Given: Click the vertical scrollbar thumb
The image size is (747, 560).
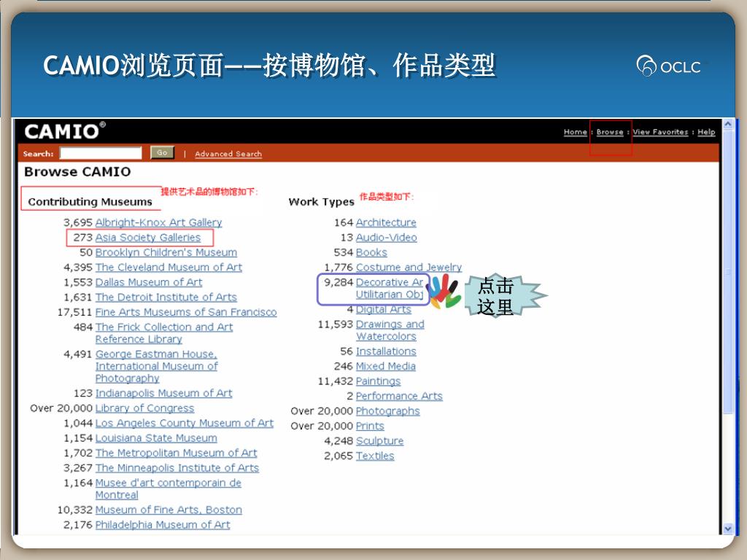Looking at the screenshot, I should pos(727,271).
